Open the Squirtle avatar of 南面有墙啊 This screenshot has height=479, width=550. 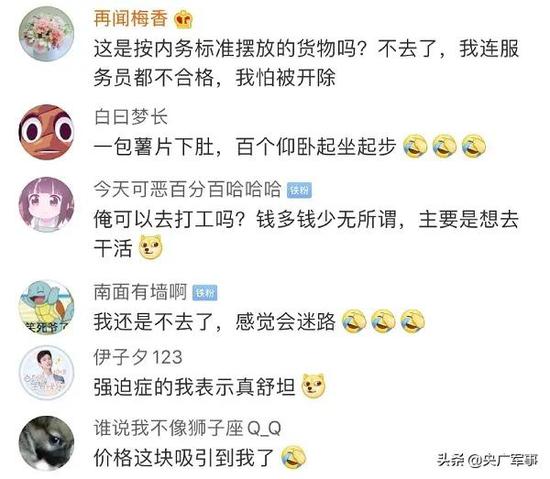point(46,307)
